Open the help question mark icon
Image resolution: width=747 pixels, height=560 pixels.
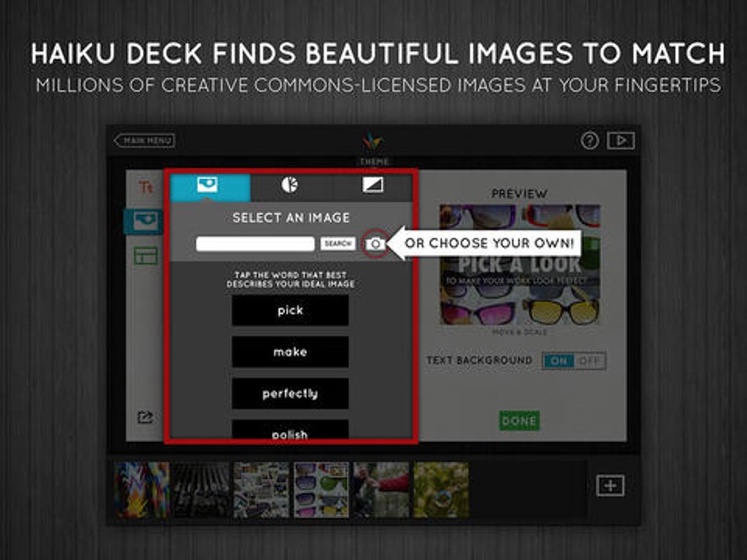click(x=590, y=141)
